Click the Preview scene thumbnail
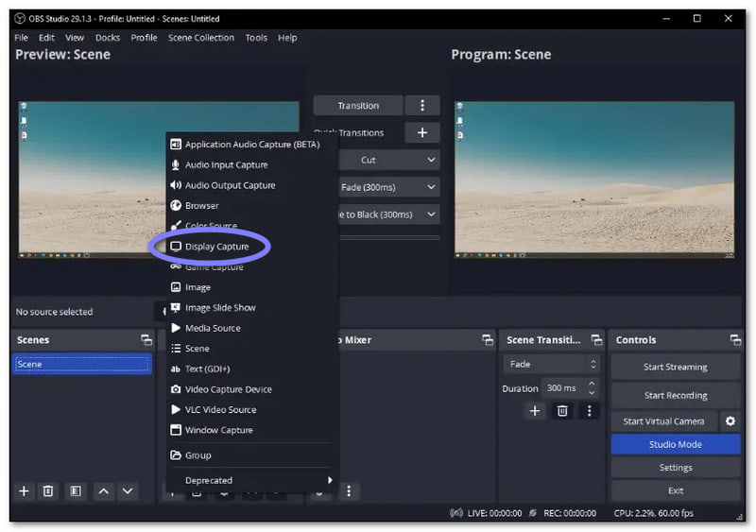The width and height of the screenshot is (756, 532). [159, 180]
